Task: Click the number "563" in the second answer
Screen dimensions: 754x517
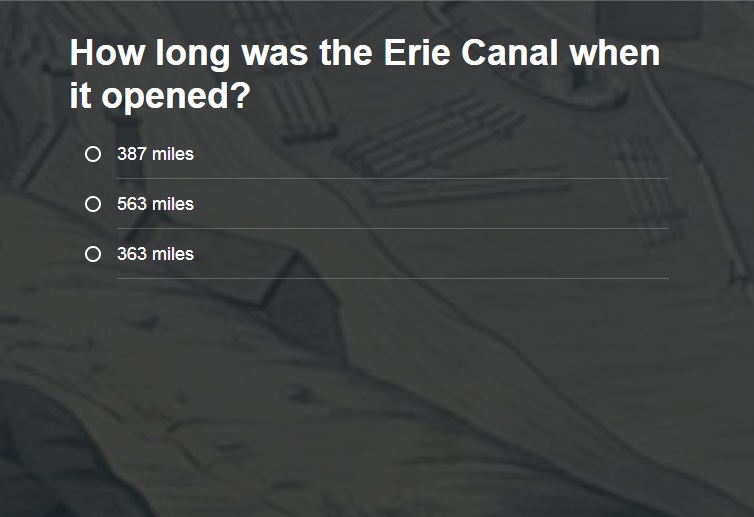Action: 132,204
